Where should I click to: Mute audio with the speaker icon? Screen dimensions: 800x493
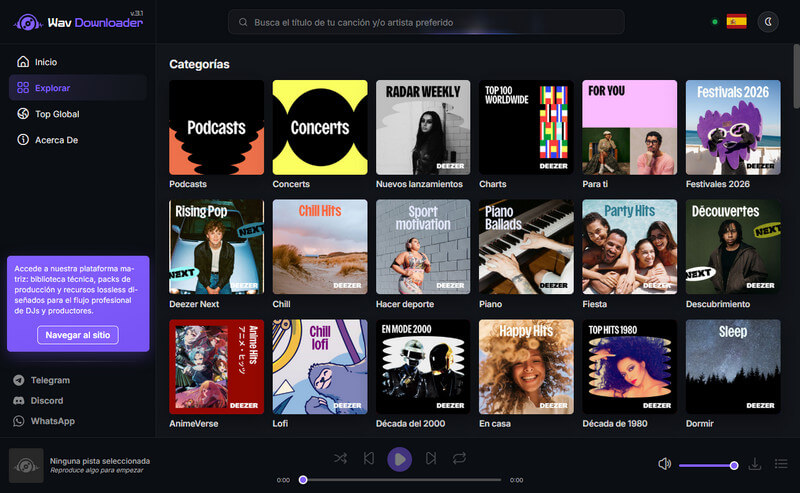(664, 464)
